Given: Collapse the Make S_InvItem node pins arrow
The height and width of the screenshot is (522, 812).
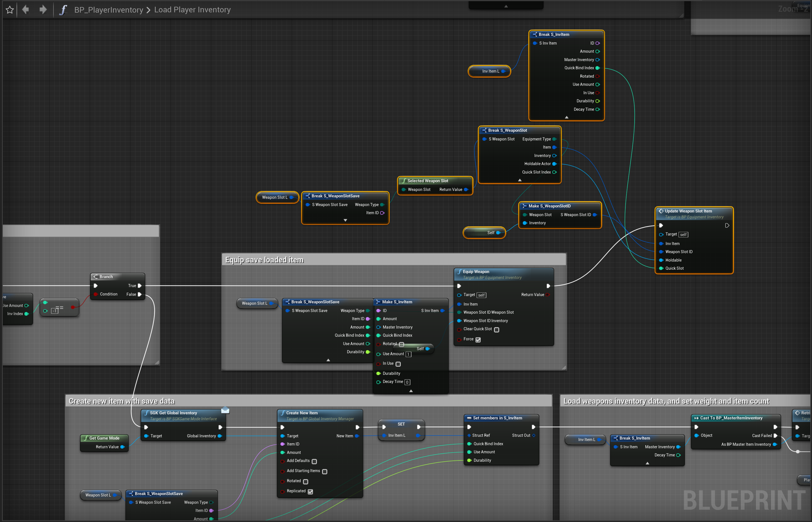Looking at the screenshot, I should pyautogui.click(x=411, y=391).
